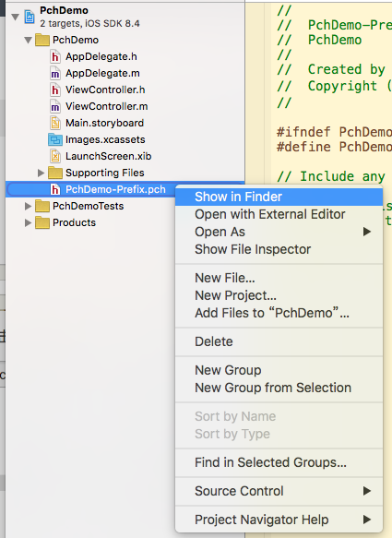Select New Group from Selection
This screenshot has width=392, height=538.
click(279, 388)
